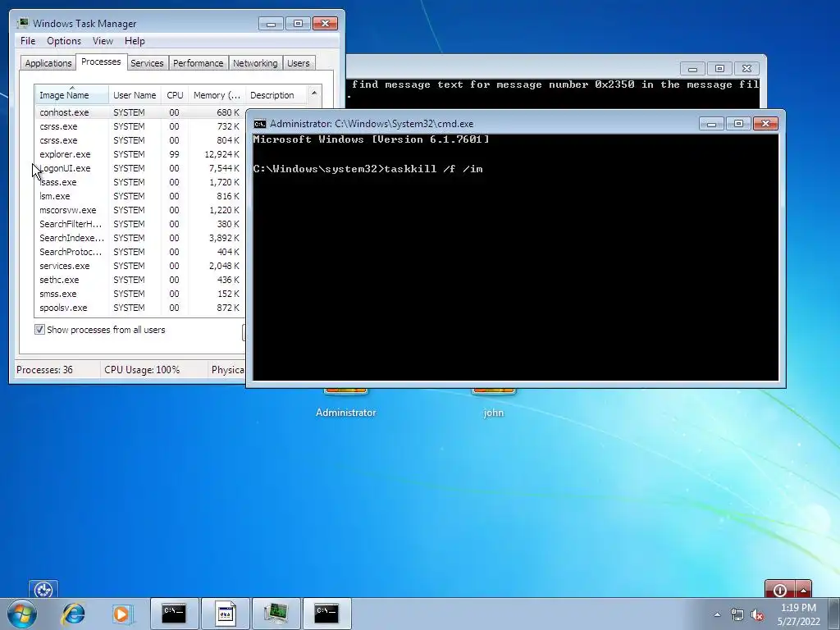Select the john user tile

point(493,407)
